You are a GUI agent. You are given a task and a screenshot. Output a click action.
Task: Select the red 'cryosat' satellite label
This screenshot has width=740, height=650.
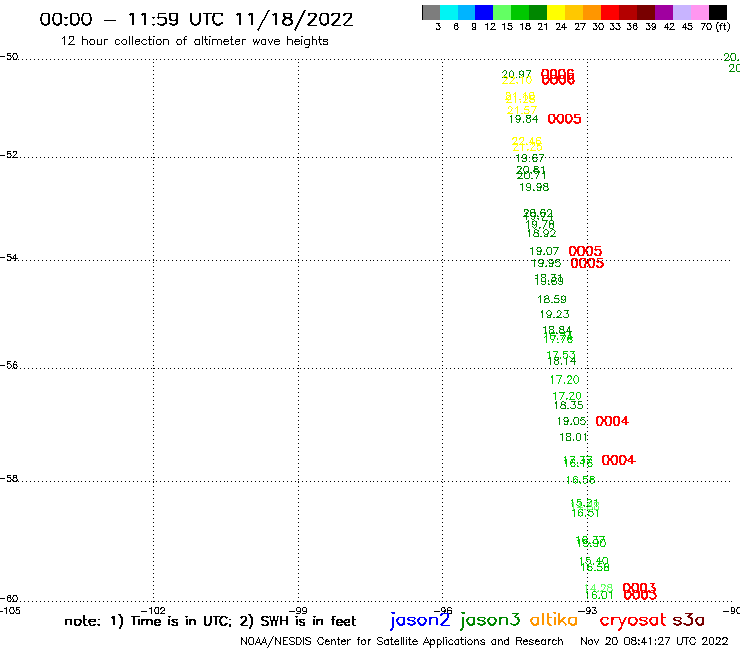(x=633, y=620)
